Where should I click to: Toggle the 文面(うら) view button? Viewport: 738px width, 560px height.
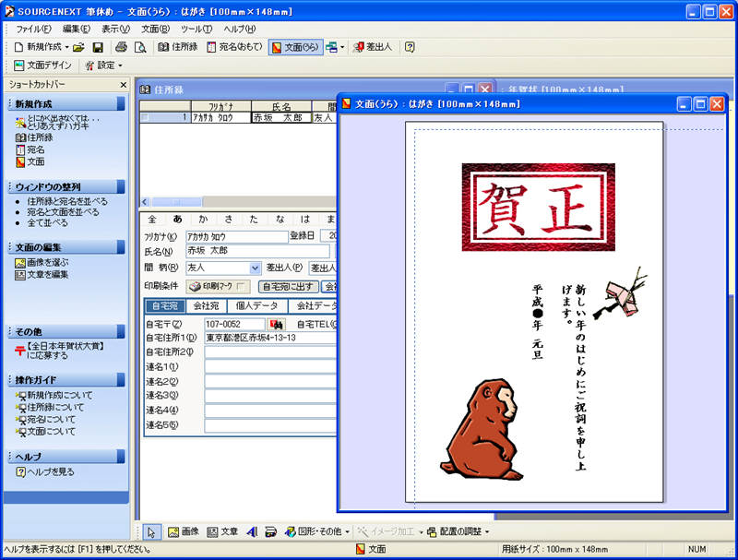[295, 46]
